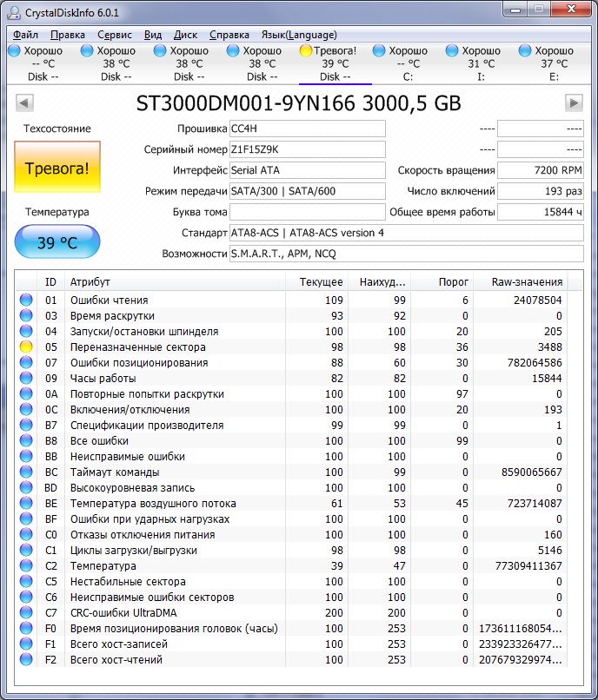Click the status icon for Включения/отключения
598x700 pixels.
26,409
